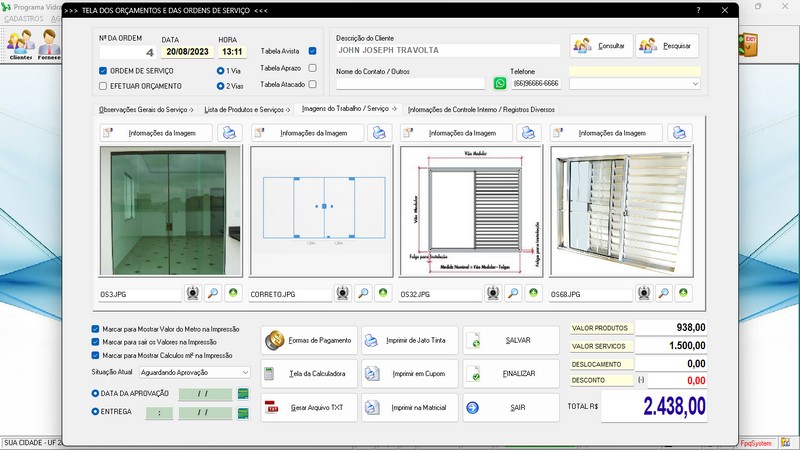Click the Nome do Contato input field
800x450 pixels.
(x=410, y=84)
